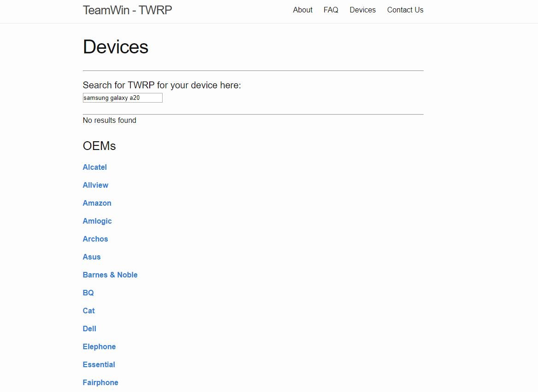
Task: Open the Dell OEM page
Action: point(89,329)
